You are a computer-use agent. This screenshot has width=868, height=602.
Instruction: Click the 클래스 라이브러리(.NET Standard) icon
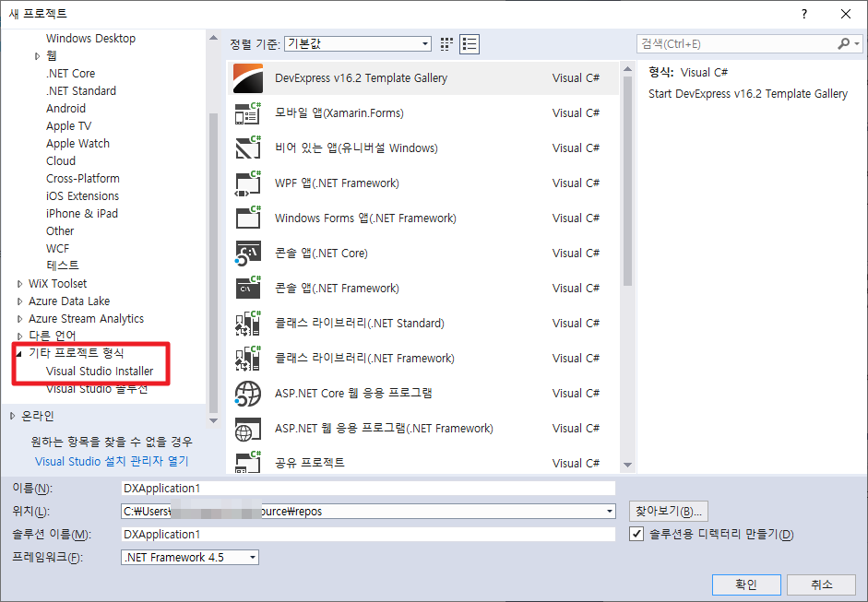click(x=247, y=324)
